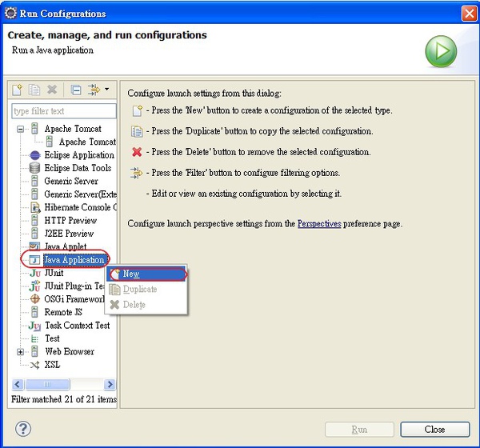The image size is (480, 448).
Task: Choose New from the context menu
Action: pyautogui.click(x=146, y=274)
